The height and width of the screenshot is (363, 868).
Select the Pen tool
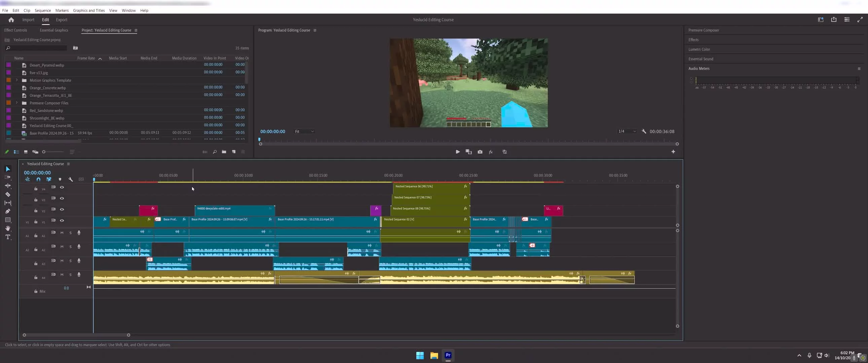click(8, 211)
